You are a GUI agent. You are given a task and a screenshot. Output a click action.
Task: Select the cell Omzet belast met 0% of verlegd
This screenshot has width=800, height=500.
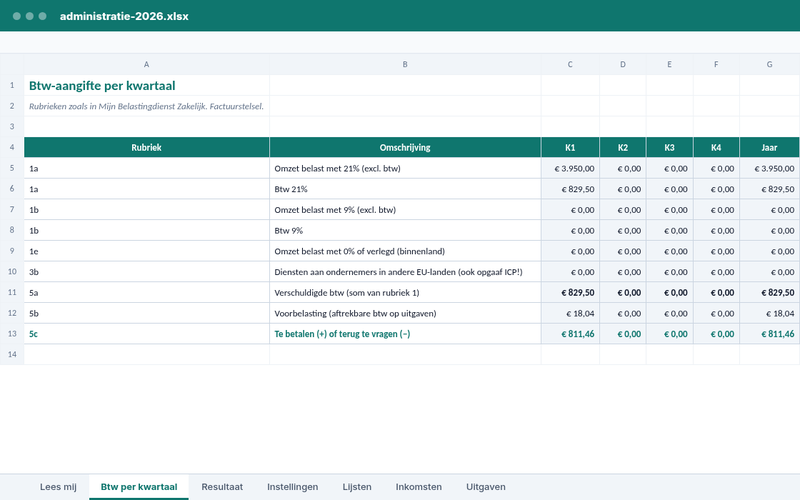pyautogui.click(x=405, y=251)
